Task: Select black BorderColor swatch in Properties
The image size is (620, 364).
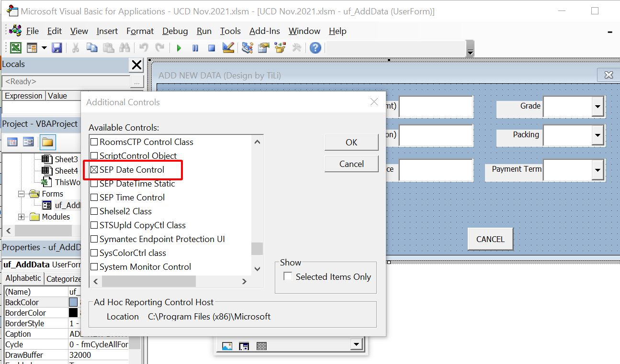Action: (73, 313)
